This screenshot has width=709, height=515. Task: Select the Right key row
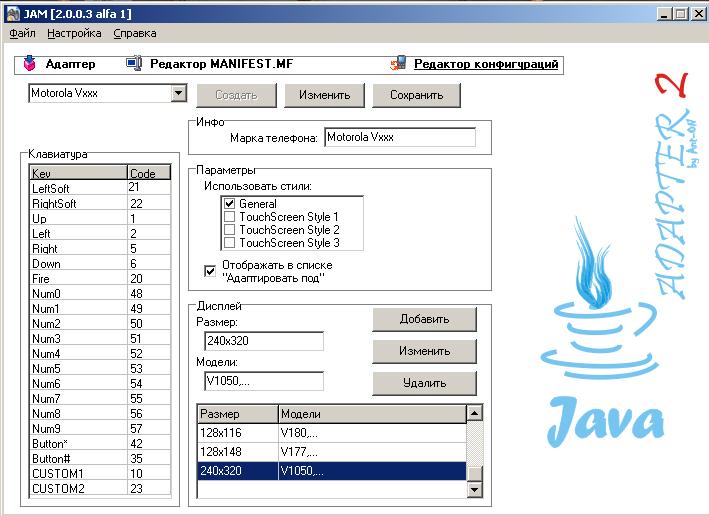point(100,248)
